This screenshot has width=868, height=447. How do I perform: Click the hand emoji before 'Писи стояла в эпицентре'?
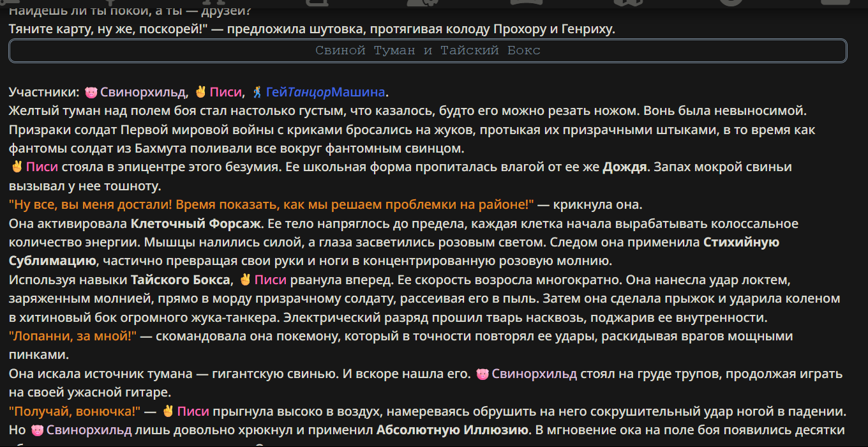pyautogui.click(x=17, y=167)
